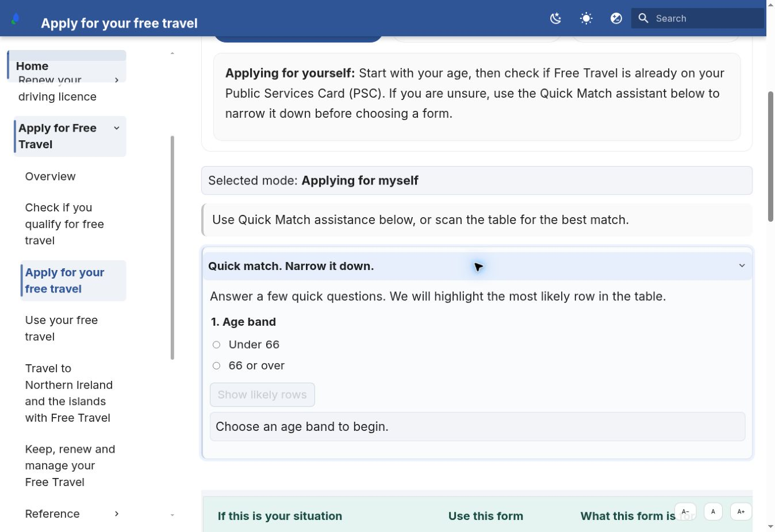Screen dimensions: 775x532
Task: Click 'Selected mode: Applying for myself' text
Action: (313, 180)
